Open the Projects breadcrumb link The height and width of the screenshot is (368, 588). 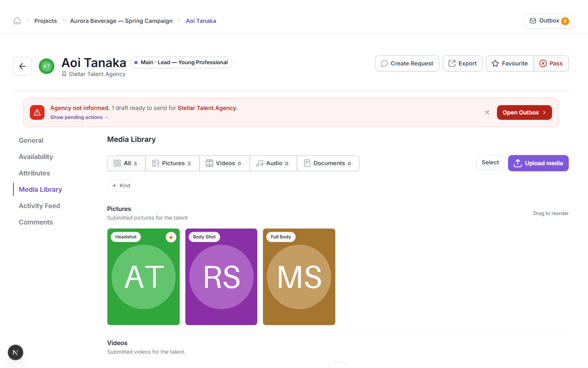(x=45, y=21)
